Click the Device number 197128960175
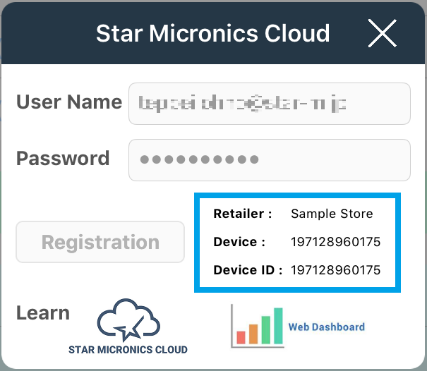Viewport: 427px width, 371px height. pos(335,242)
